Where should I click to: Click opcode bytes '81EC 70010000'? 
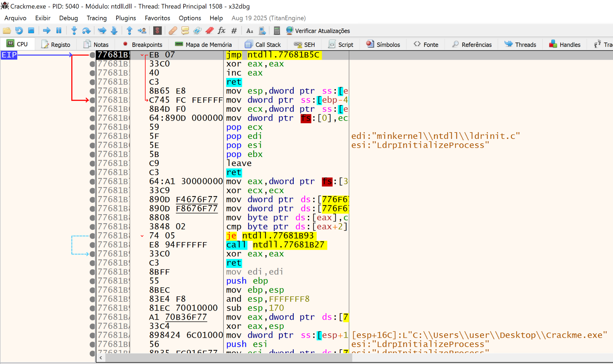[183, 308]
